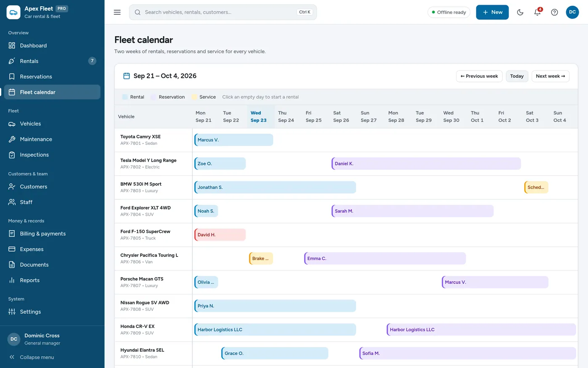588x368 pixels.
Task: Open Staff in the sidebar
Action: [52, 202]
